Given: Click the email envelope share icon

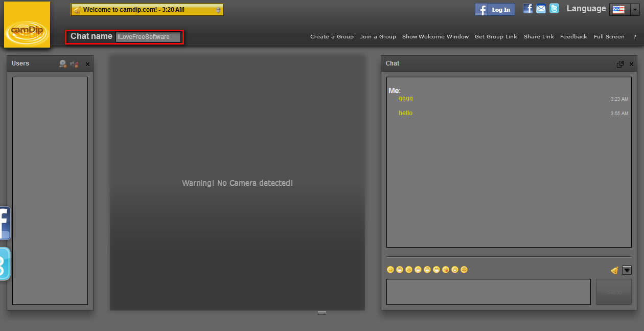Looking at the screenshot, I should [541, 9].
